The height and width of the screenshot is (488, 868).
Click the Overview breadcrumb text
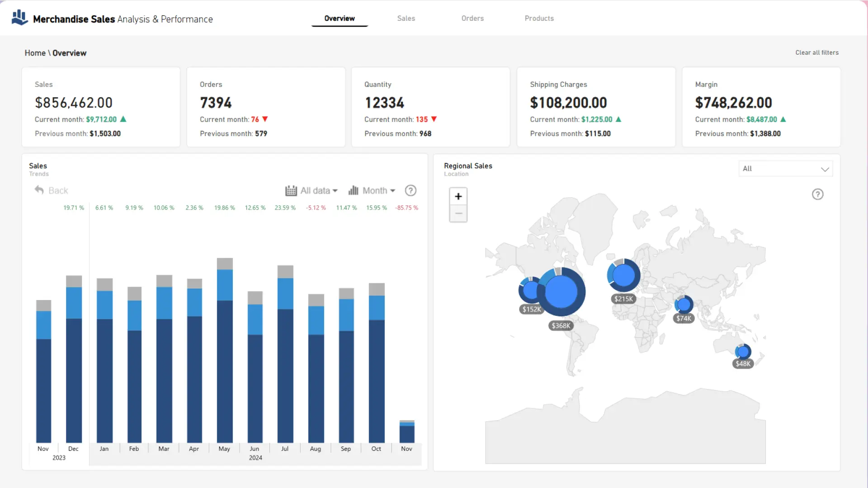(x=69, y=53)
